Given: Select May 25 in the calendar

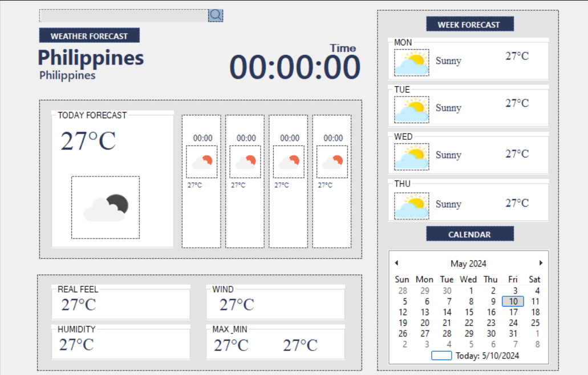Looking at the screenshot, I should (x=535, y=323).
